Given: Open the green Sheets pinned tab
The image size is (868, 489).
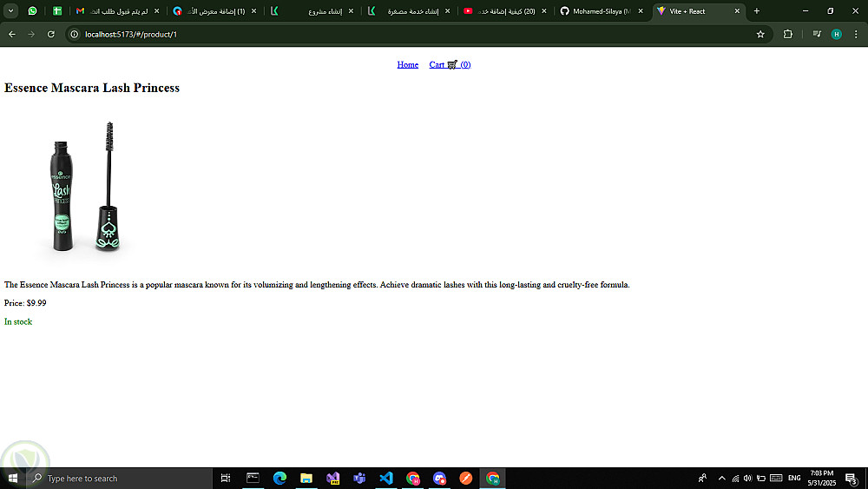Looking at the screenshot, I should coord(57,11).
